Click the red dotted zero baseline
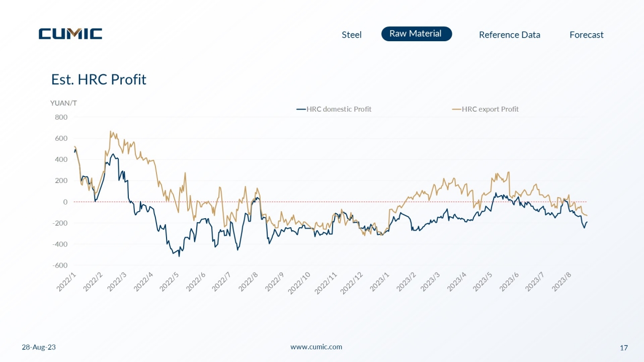Screen dimensions: 644x362 pyautogui.click(x=331, y=202)
